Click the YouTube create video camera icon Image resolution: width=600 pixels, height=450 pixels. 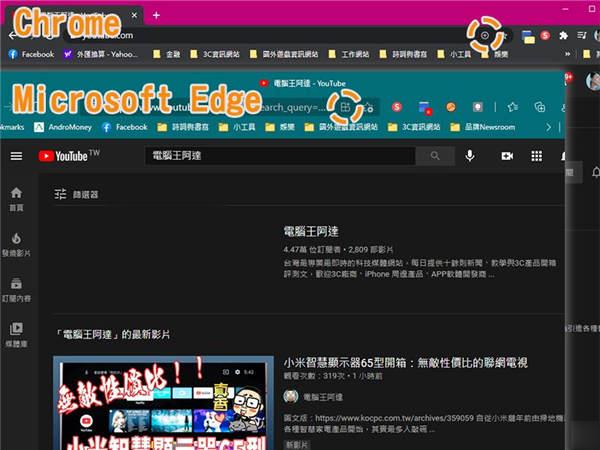coord(507,156)
